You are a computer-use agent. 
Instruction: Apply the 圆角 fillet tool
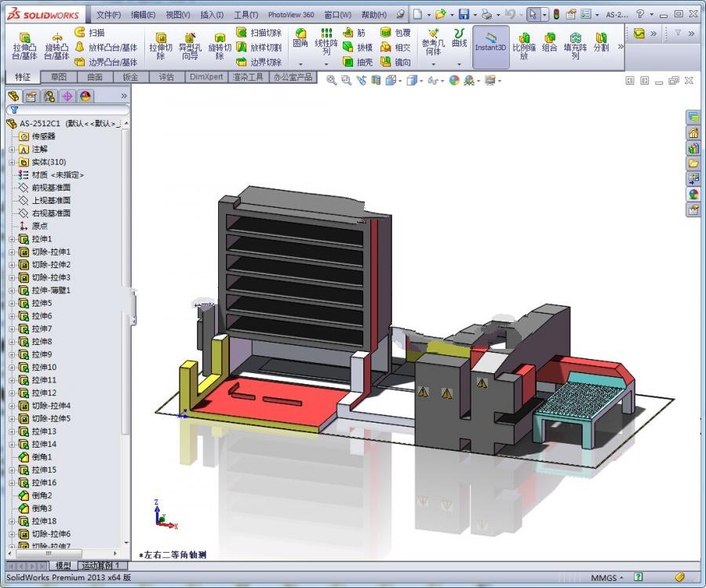pyautogui.click(x=300, y=38)
